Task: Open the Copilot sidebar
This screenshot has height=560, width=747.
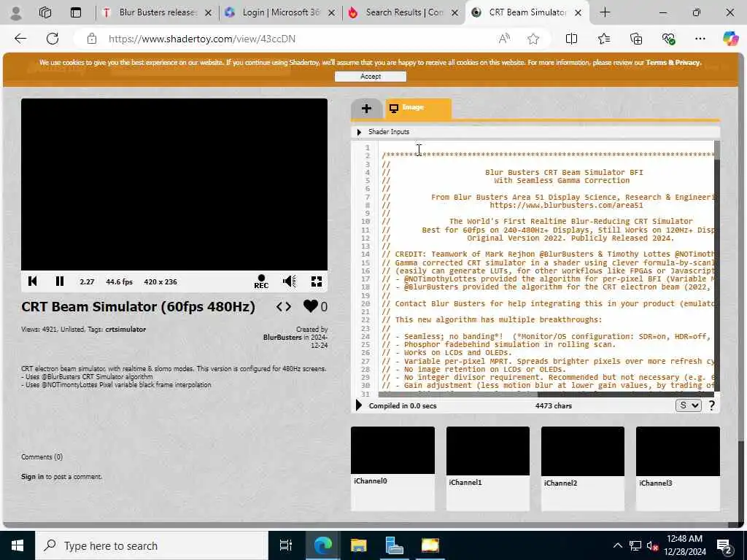Action: (x=730, y=38)
